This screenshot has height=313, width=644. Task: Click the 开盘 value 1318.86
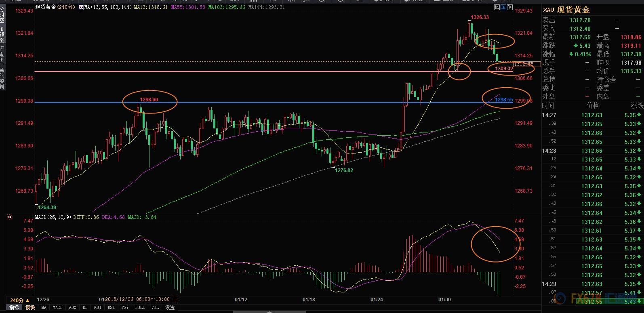pos(631,37)
